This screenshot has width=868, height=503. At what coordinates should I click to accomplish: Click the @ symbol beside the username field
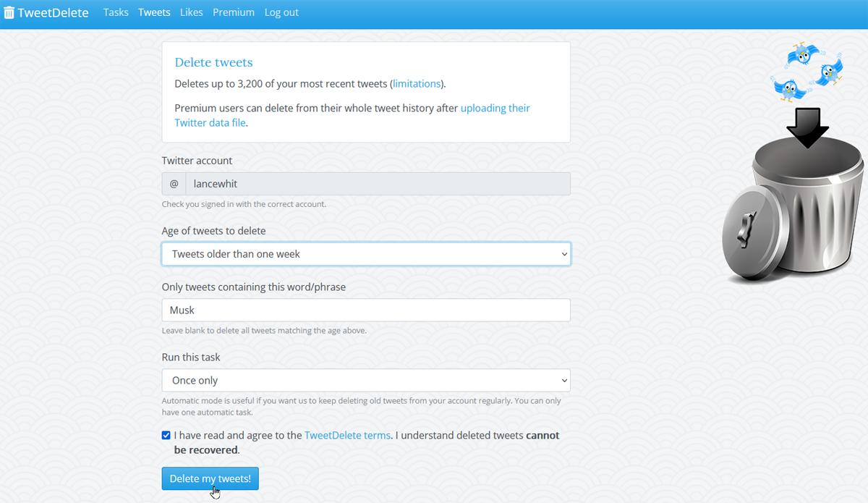point(174,183)
